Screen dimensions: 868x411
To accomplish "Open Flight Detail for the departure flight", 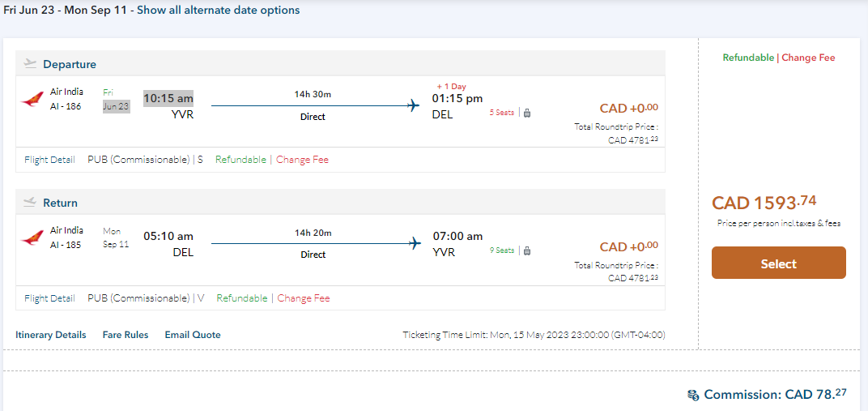I will tap(49, 160).
